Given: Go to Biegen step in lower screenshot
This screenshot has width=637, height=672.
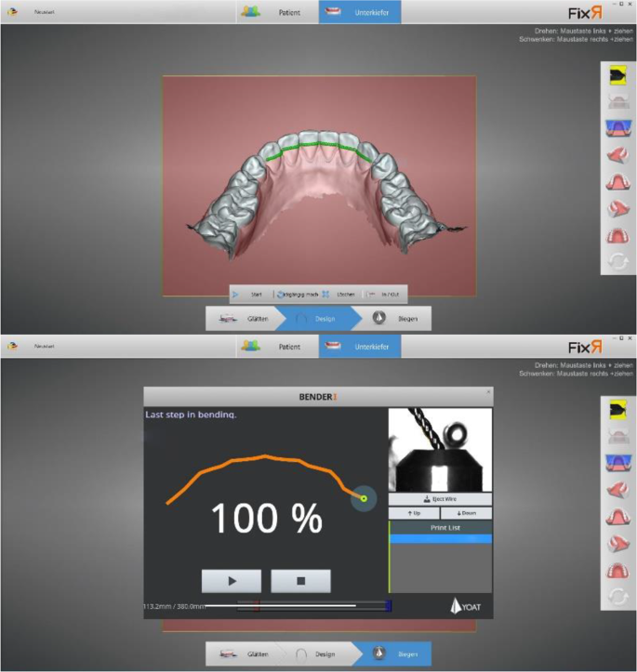Looking at the screenshot, I should (395, 654).
